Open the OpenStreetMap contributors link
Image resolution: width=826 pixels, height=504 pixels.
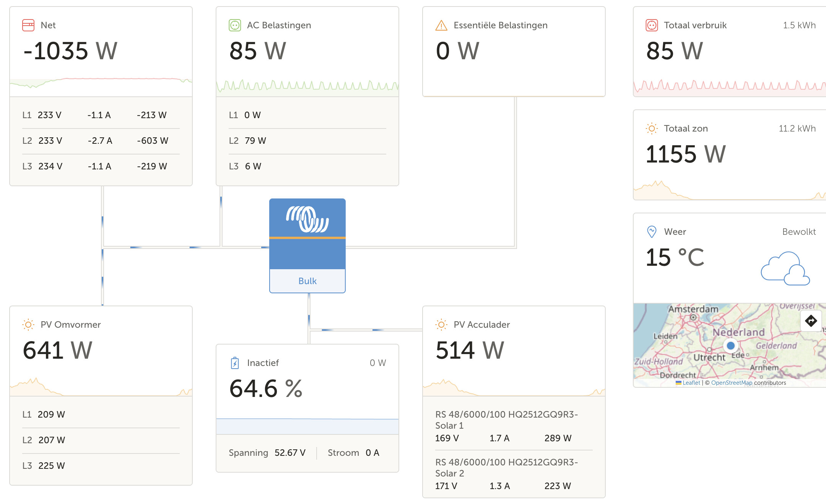pyautogui.click(x=731, y=383)
